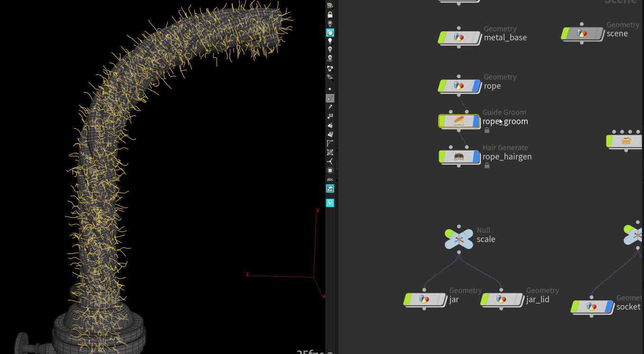Click the hair icon on rope_hairgen node
Screen dimensions: 644x354
pos(459,157)
